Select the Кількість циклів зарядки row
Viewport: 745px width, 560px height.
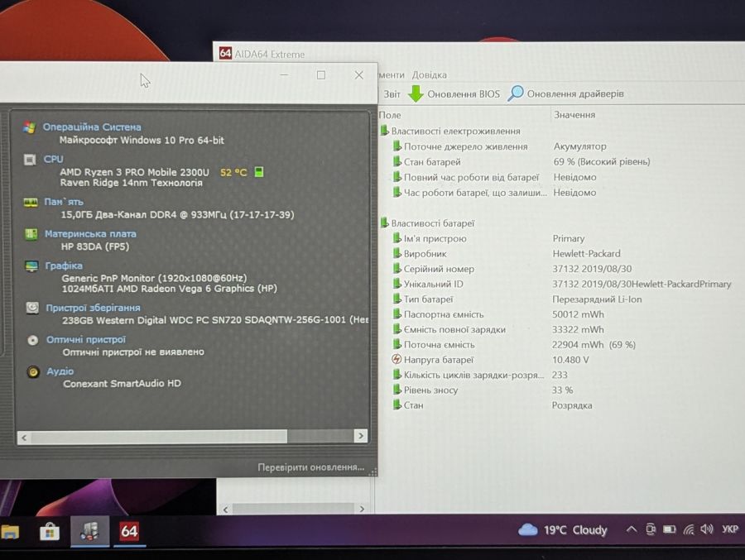[x=561, y=375]
